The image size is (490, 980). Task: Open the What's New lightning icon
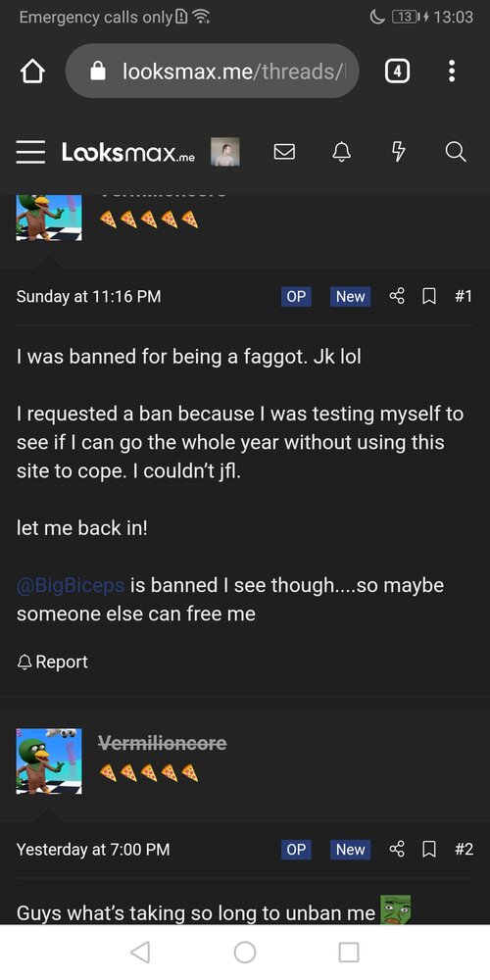tap(398, 152)
